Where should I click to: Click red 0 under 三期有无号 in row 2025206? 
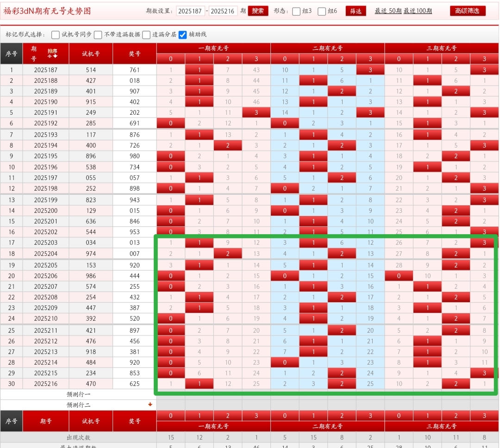click(x=399, y=276)
